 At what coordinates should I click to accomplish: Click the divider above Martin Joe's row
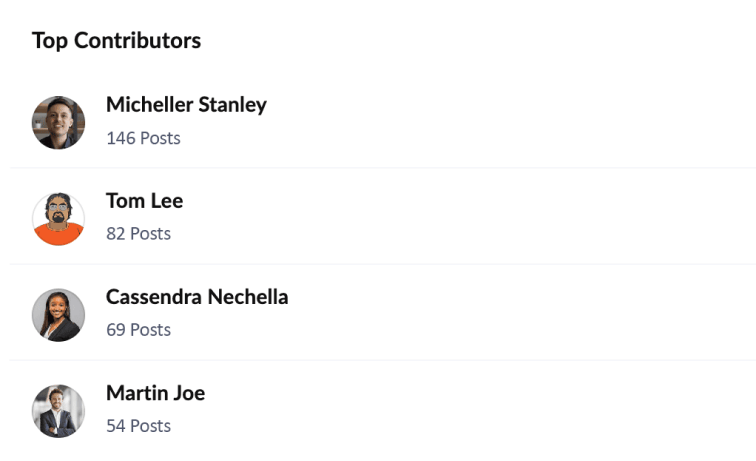[x=380, y=360]
